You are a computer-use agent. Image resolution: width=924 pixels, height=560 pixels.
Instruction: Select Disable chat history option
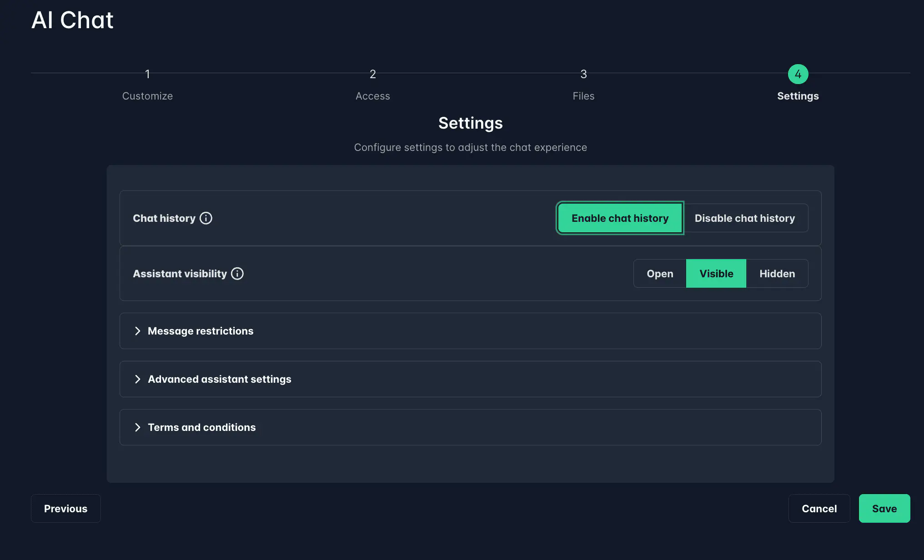(744, 218)
